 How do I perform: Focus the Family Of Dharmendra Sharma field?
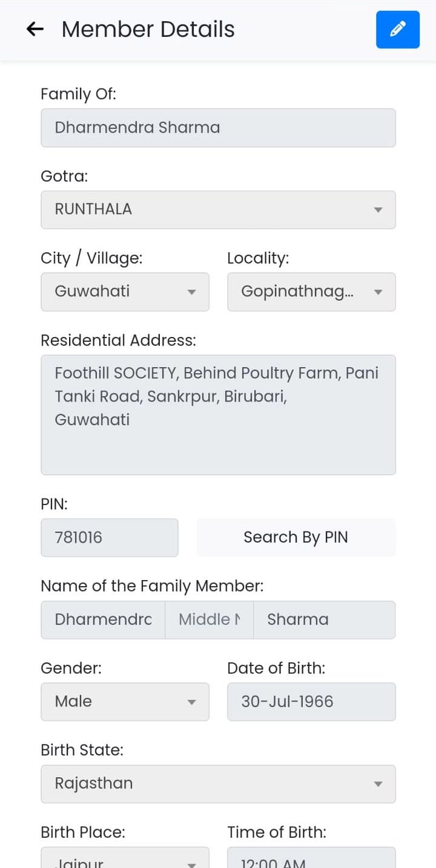click(218, 128)
